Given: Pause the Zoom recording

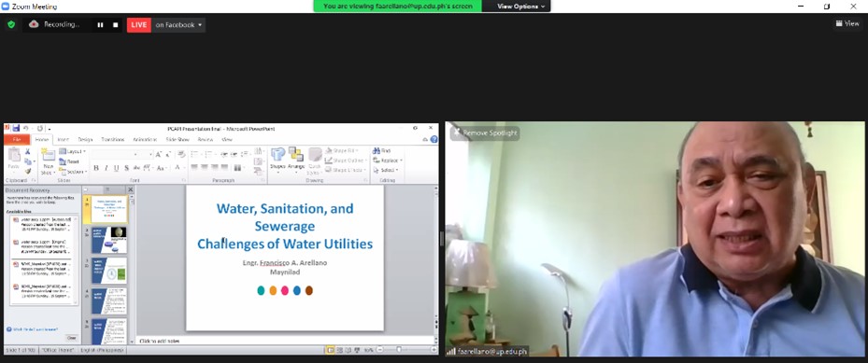Looking at the screenshot, I should (100, 25).
